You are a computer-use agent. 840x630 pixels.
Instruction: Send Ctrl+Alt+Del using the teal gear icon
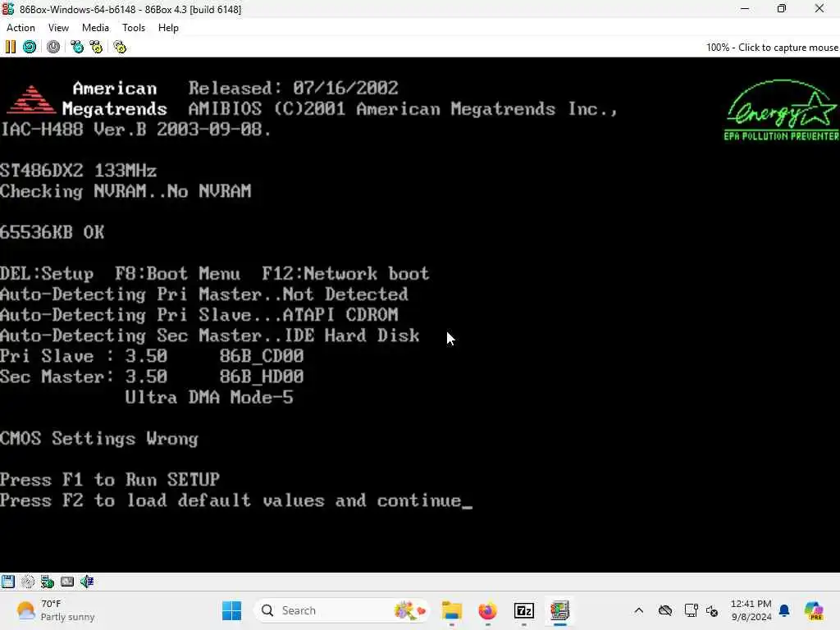77,47
